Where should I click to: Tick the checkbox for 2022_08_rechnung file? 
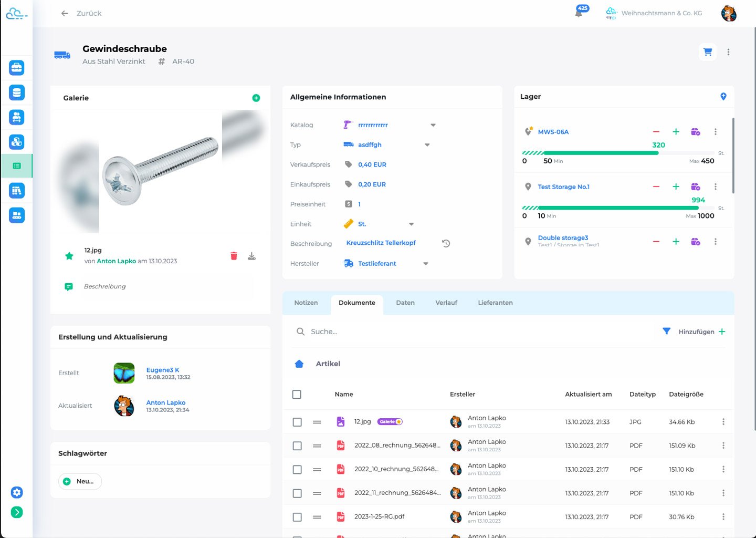pyautogui.click(x=297, y=446)
